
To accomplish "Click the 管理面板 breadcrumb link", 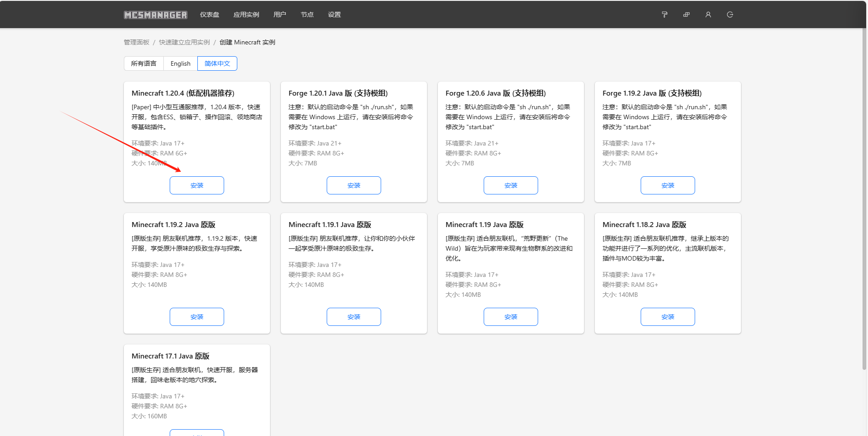I will [x=137, y=42].
